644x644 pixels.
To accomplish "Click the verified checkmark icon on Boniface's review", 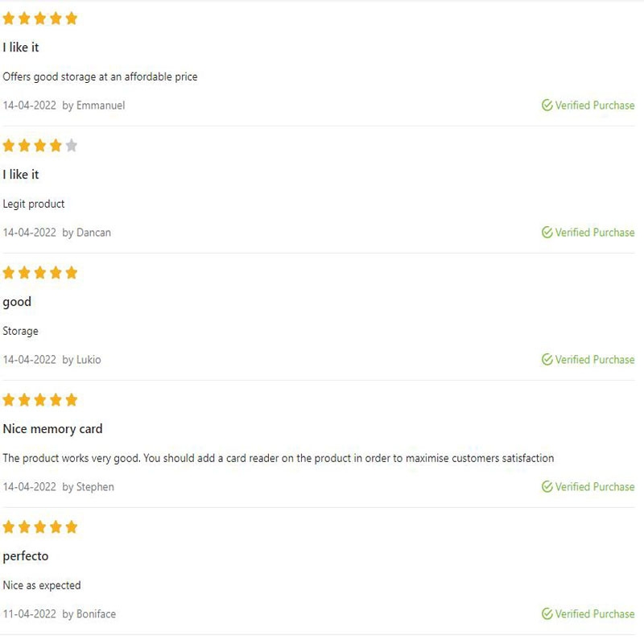I will (547, 614).
